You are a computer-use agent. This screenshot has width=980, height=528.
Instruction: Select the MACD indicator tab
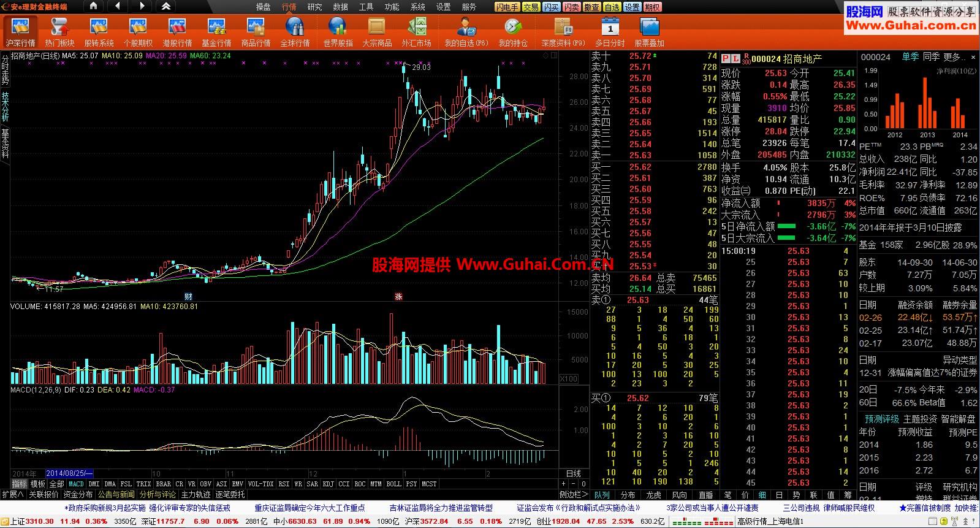tap(76, 484)
